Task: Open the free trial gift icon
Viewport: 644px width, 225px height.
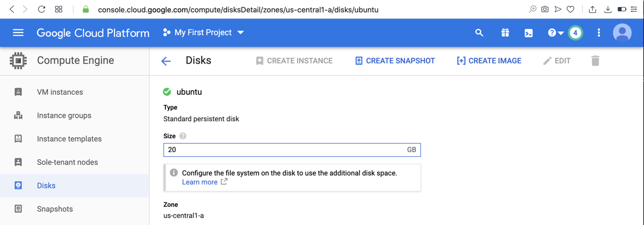Action: [x=505, y=33]
